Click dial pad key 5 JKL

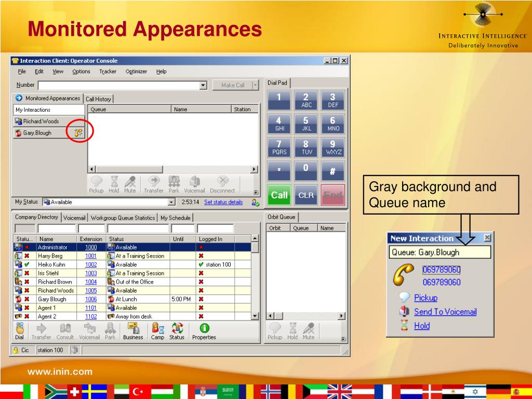click(306, 124)
